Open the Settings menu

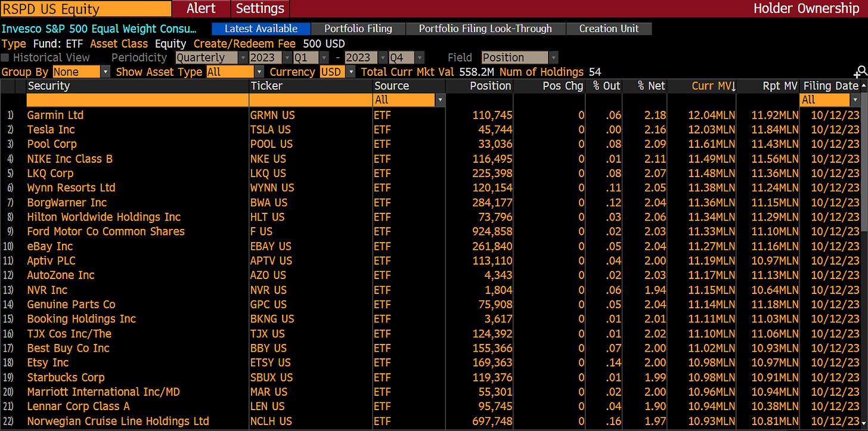pyautogui.click(x=260, y=8)
